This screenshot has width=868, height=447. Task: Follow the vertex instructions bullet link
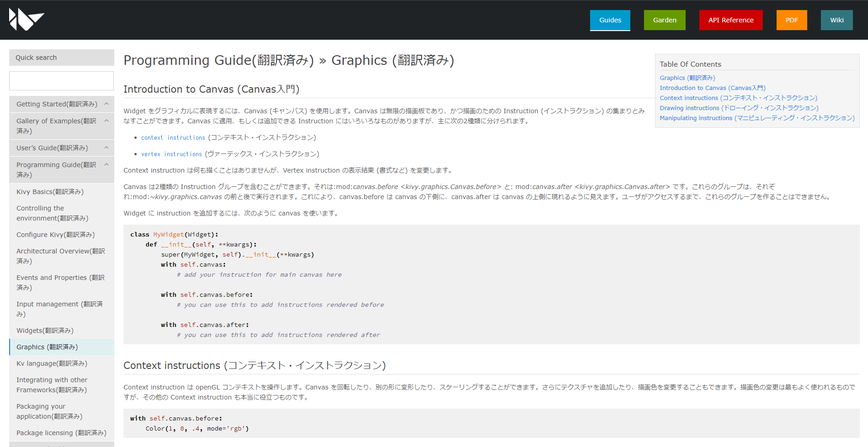point(171,154)
